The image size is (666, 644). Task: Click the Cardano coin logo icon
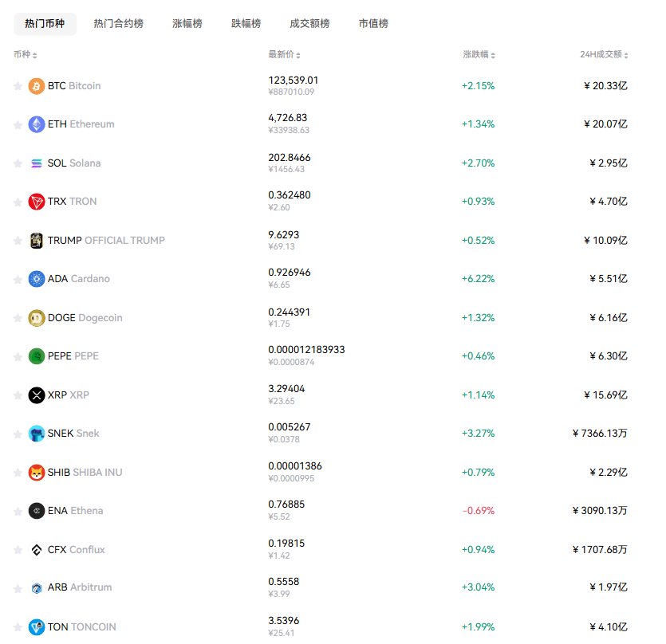coord(37,279)
